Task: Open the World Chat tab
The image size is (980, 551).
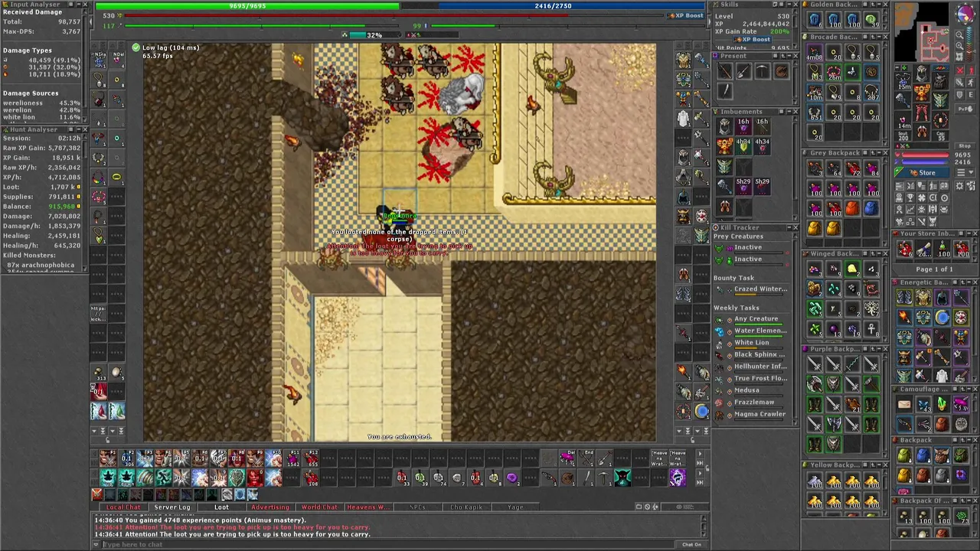Action: pos(319,507)
